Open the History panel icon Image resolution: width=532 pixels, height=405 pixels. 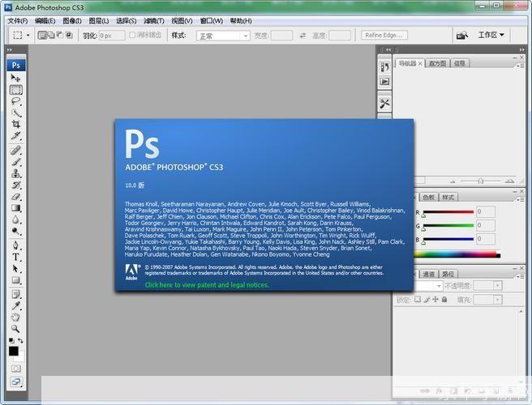point(384,67)
